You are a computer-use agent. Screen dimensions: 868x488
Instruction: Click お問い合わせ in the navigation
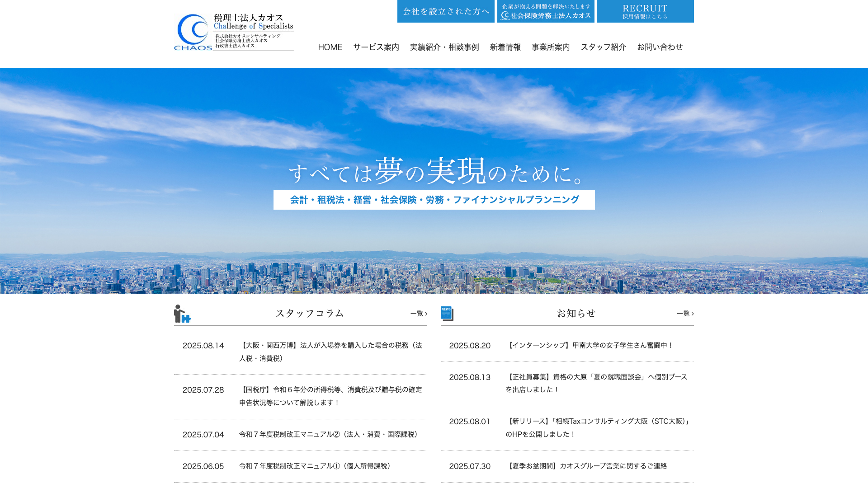[660, 47]
